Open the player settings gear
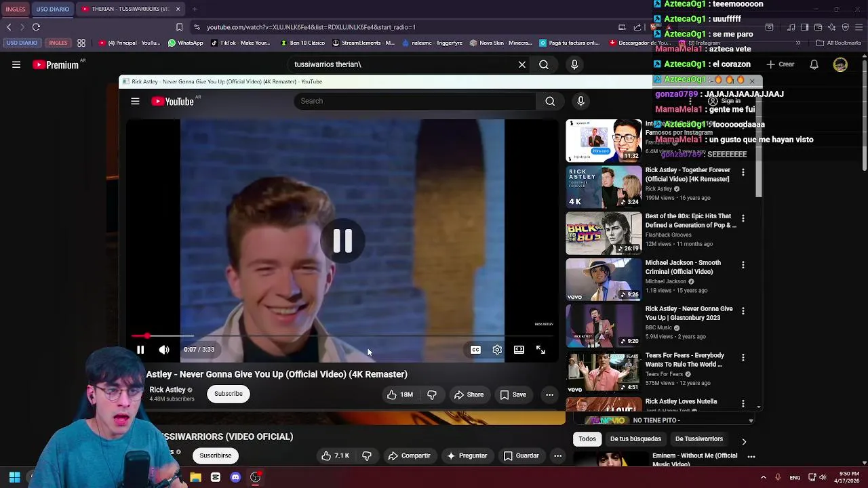 pos(497,350)
